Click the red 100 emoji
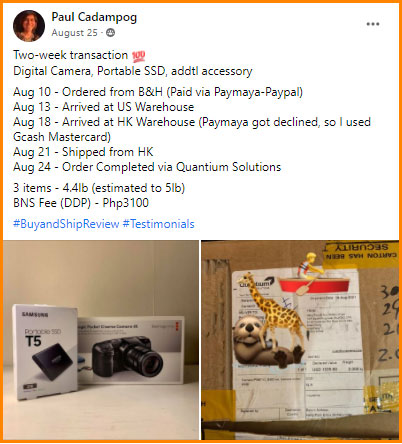 138,56
